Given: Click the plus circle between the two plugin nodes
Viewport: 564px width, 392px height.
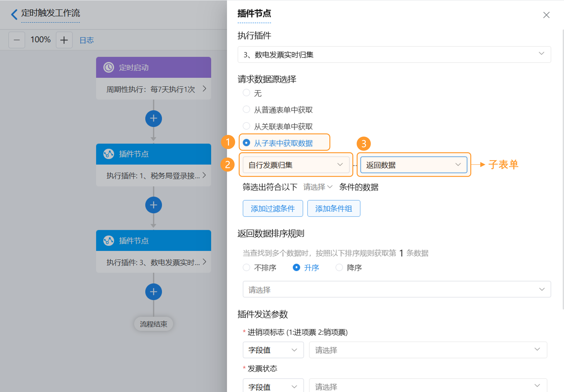Looking at the screenshot, I should (x=153, y=205).
